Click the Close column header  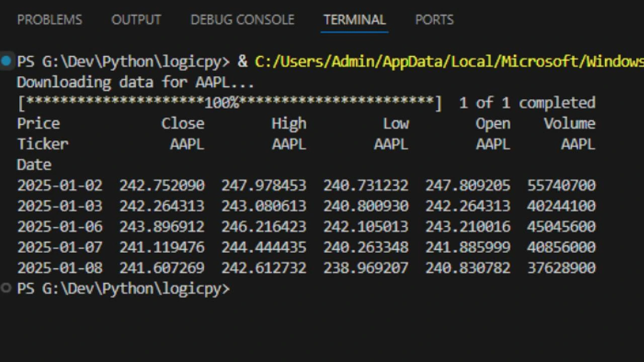[x=183, y=123]
